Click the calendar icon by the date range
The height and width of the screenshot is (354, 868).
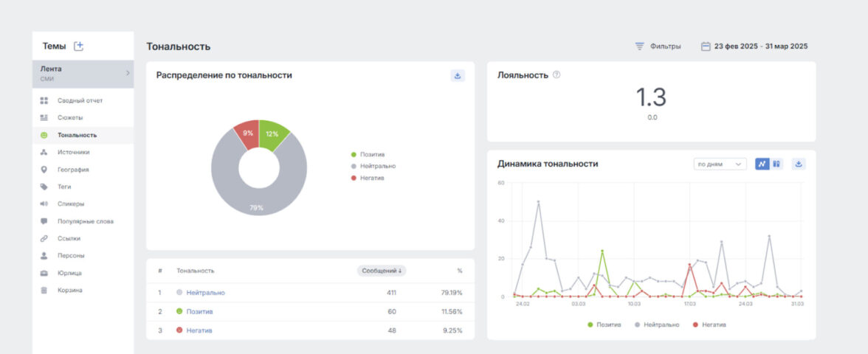(706, 46)
